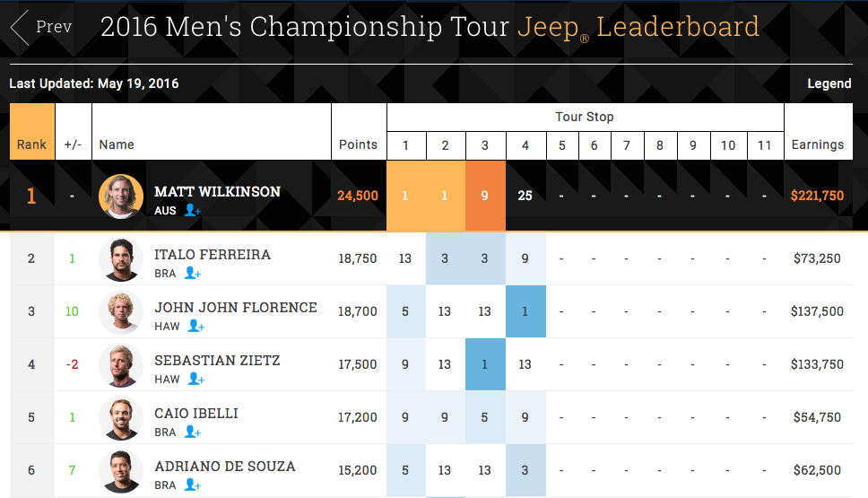Image resolution: width=868 pixels, height=498 pixels.
Task: Open the Legend link
Action: (x=829, y=83)
